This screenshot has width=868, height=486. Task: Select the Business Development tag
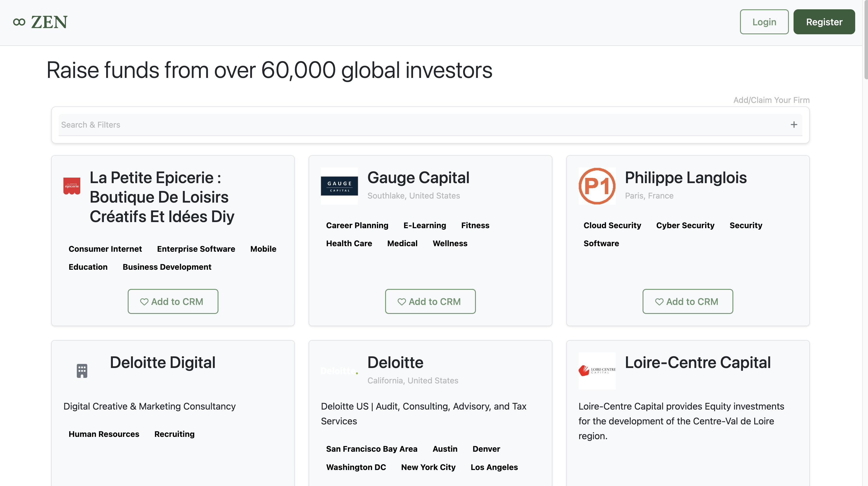(x=167, y=267)
